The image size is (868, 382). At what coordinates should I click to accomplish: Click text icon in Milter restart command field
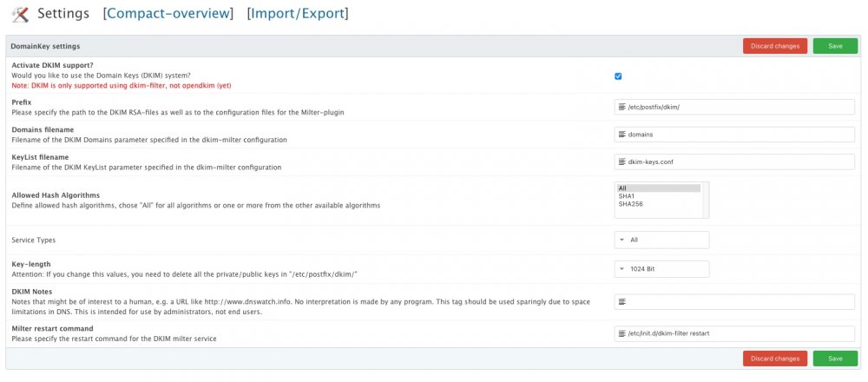[621, 333]
